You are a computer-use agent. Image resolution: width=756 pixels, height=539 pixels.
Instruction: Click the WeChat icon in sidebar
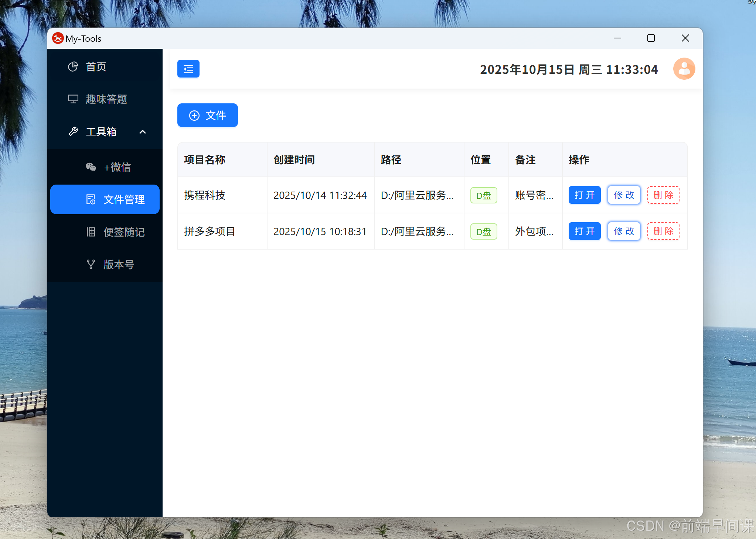tap(91, 167)
